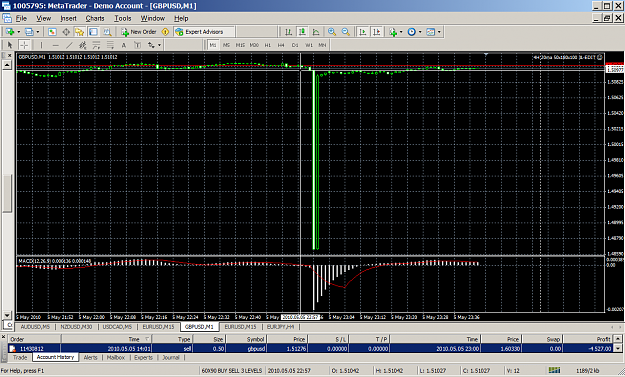Toggle chart auto scroll
The height and width of the screenshot is (377, 625).
click(362, 32)
